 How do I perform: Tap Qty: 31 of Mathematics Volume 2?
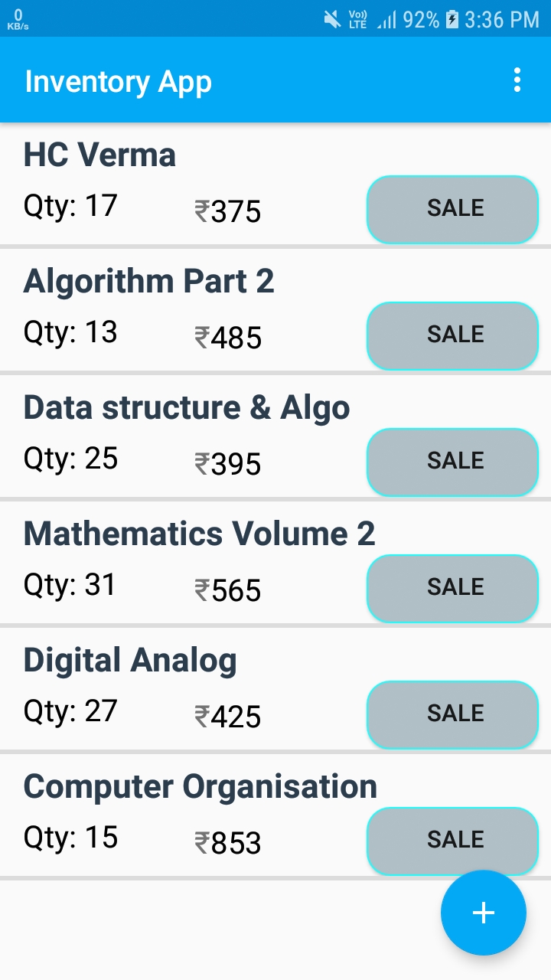70,586
